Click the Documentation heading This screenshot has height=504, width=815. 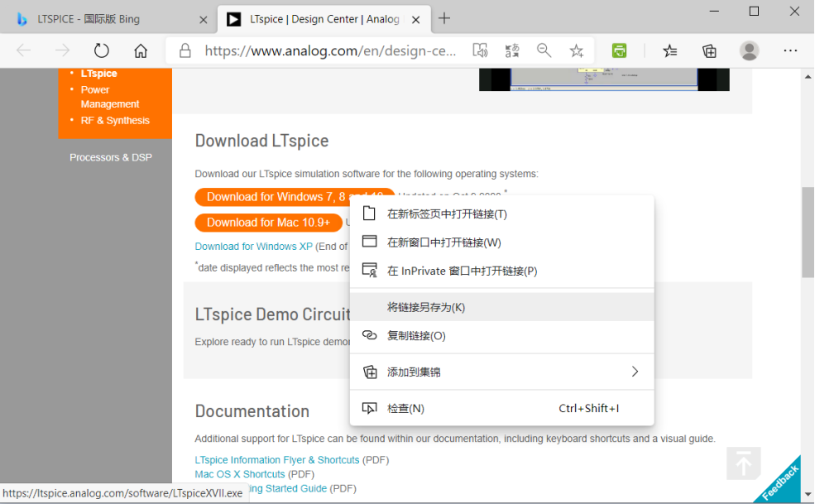tap(252, 411)
